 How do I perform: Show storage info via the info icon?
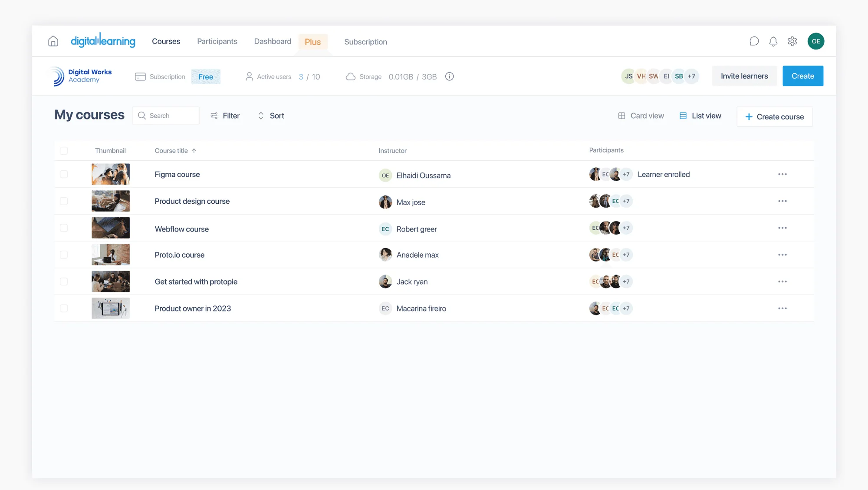tap(450, 76)
